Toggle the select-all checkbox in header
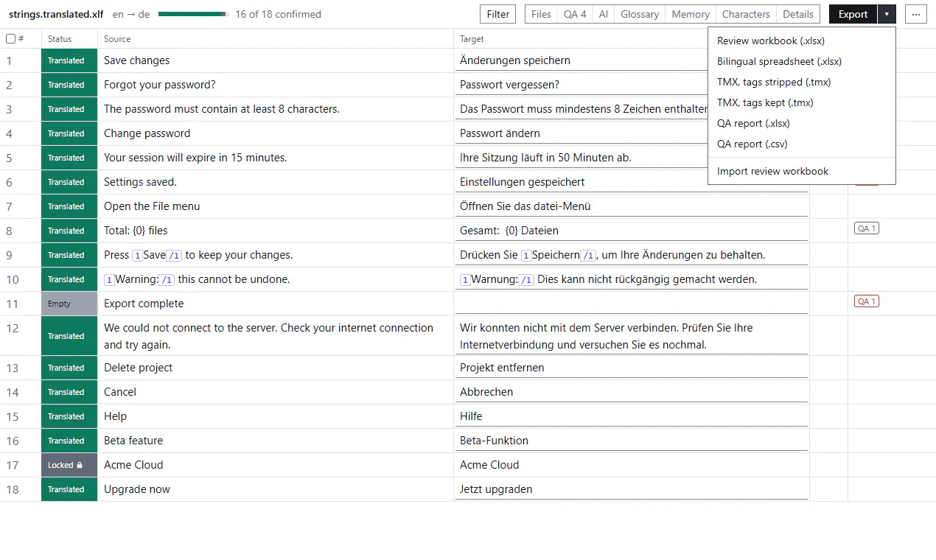The image size is (936, 560). (x=10, y=39)
